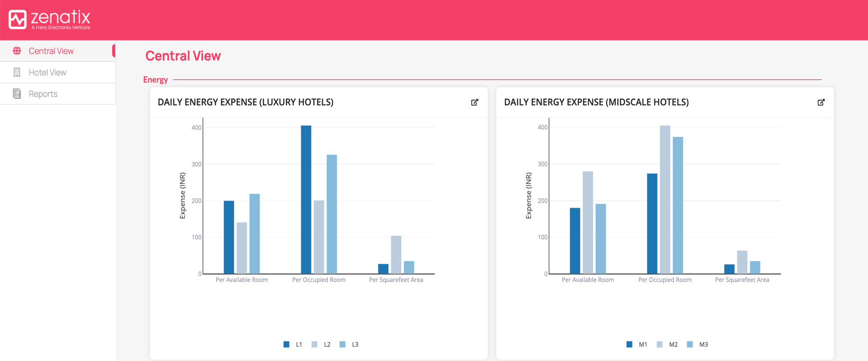
Task: Click luxury chart Expense (INR) axis title
Action: coord(183,196)
